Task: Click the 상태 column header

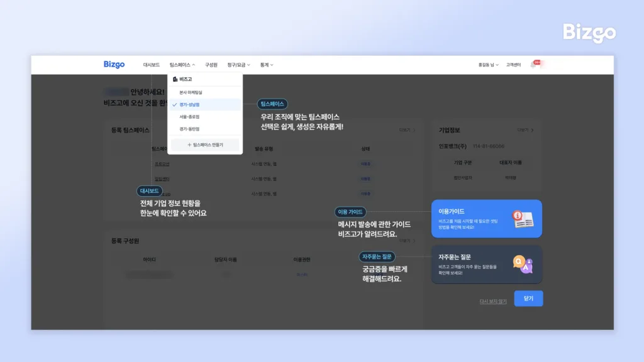Action: (365, 149)
